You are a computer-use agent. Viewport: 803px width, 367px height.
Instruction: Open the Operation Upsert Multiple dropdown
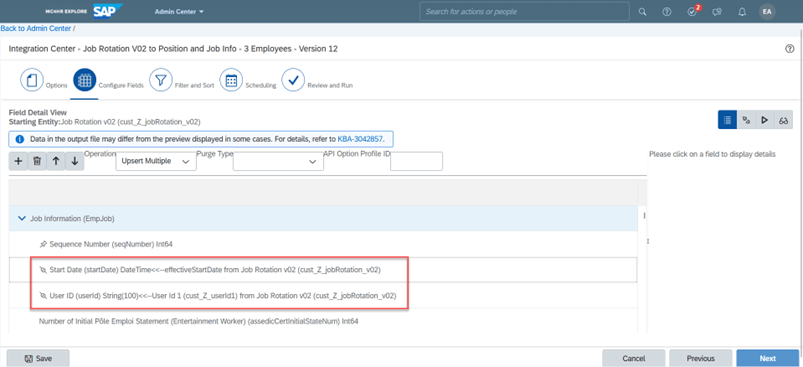point(156,161)
